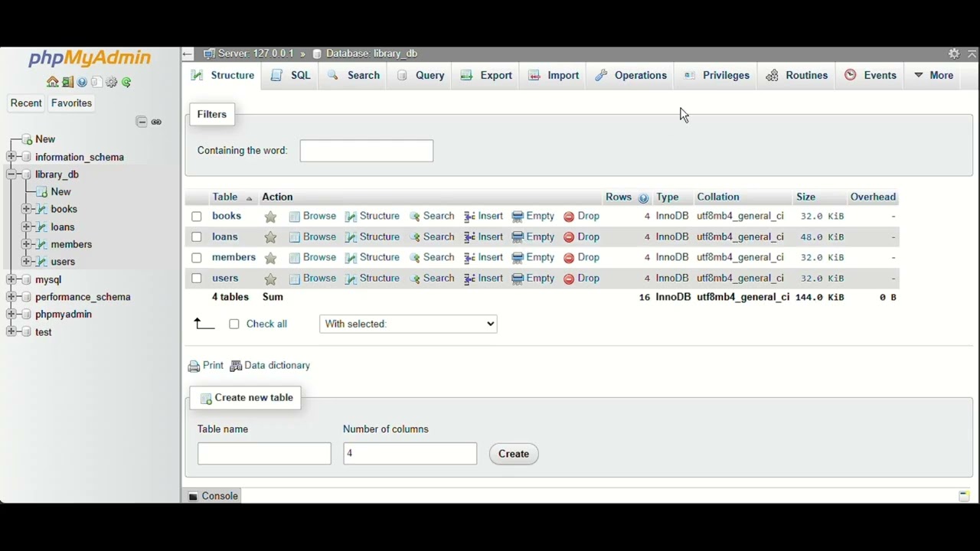The height and width of the screenshot is (551, 980).
Task: Open the SQL tab
Action: pos(291,75)
